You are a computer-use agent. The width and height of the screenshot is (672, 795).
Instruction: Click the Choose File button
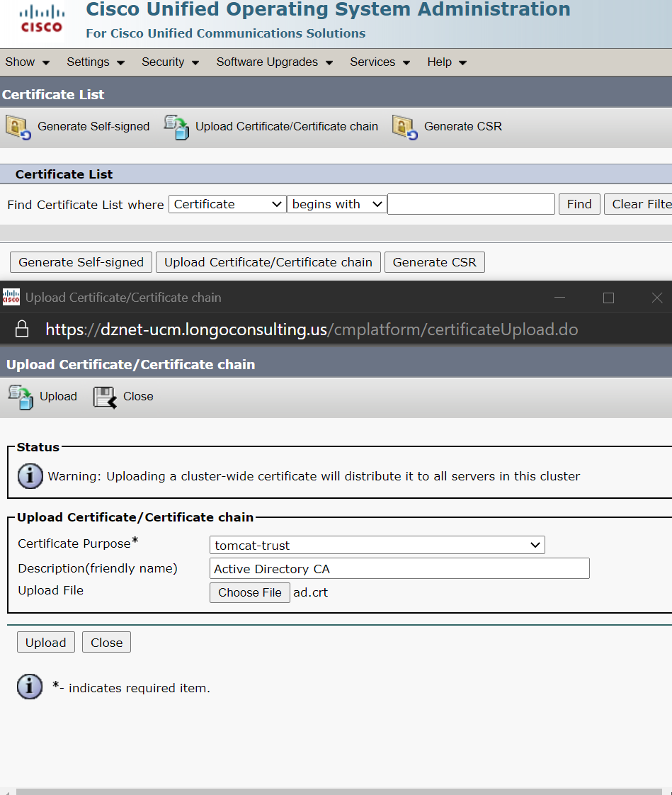point(250,592)
